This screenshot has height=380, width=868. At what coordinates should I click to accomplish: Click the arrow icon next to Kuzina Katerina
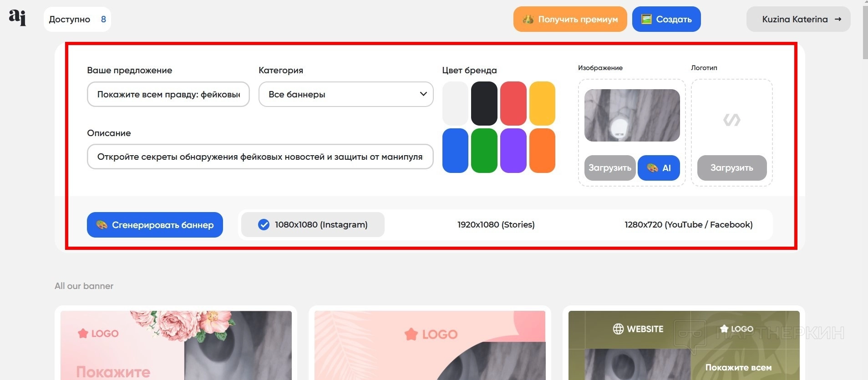coord(838,19)
